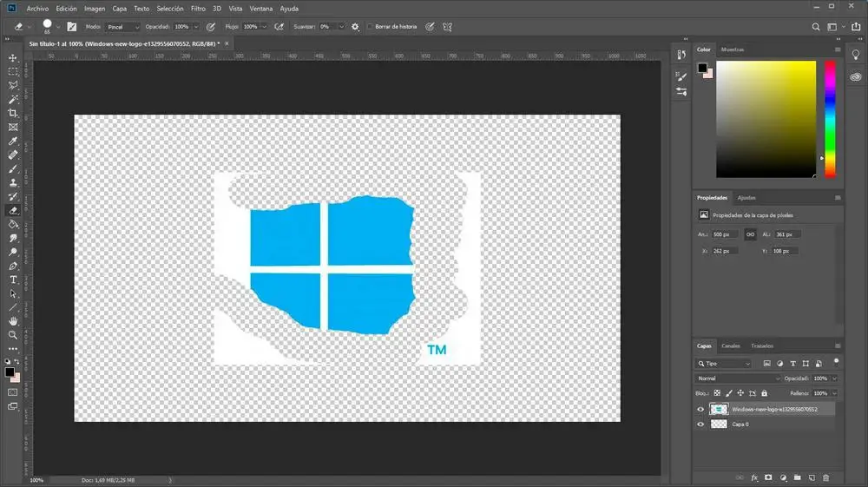The height and width of the screenshot is (487, 868).
Task: Toggle pressure for opacity in options bar
Action: tap(210, 27)
